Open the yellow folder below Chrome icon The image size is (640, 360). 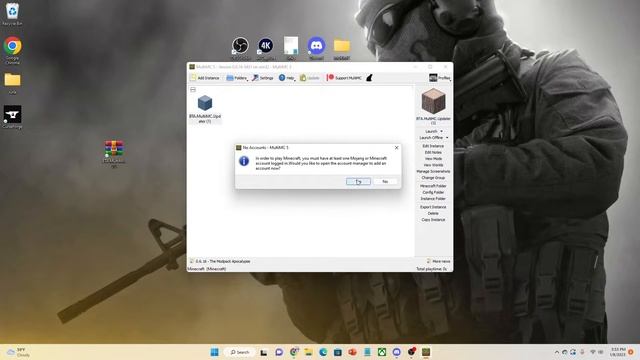click(x=12, y=83)
